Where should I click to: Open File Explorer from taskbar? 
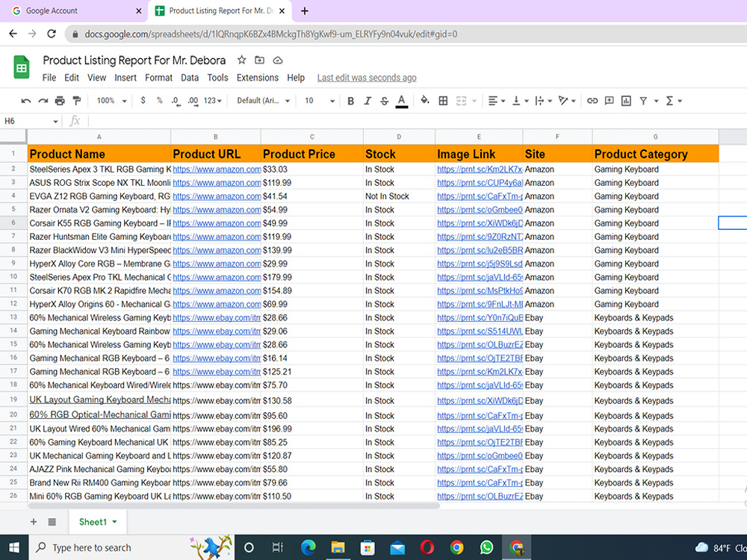coord(338,547)
